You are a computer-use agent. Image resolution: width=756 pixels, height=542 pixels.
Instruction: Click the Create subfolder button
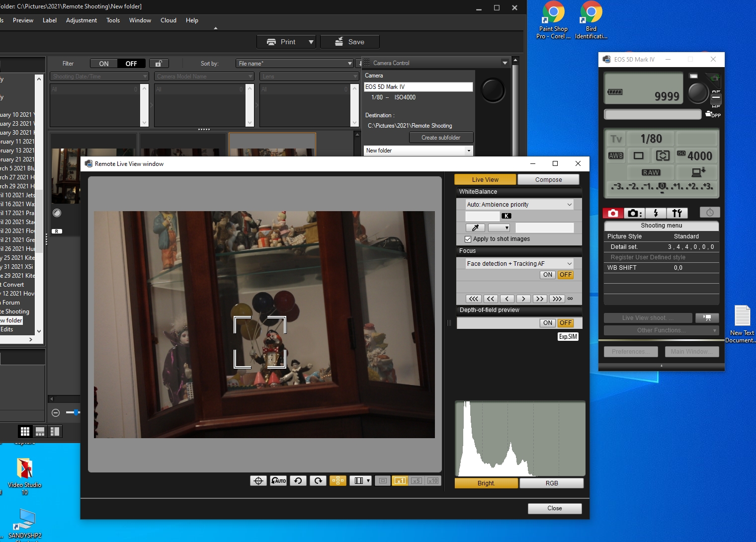coord(441,138)
